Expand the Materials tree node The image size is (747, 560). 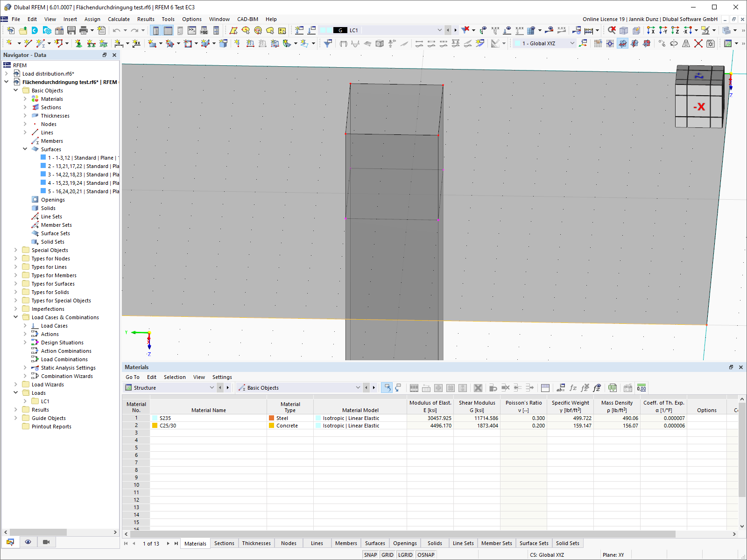[25, 99]
